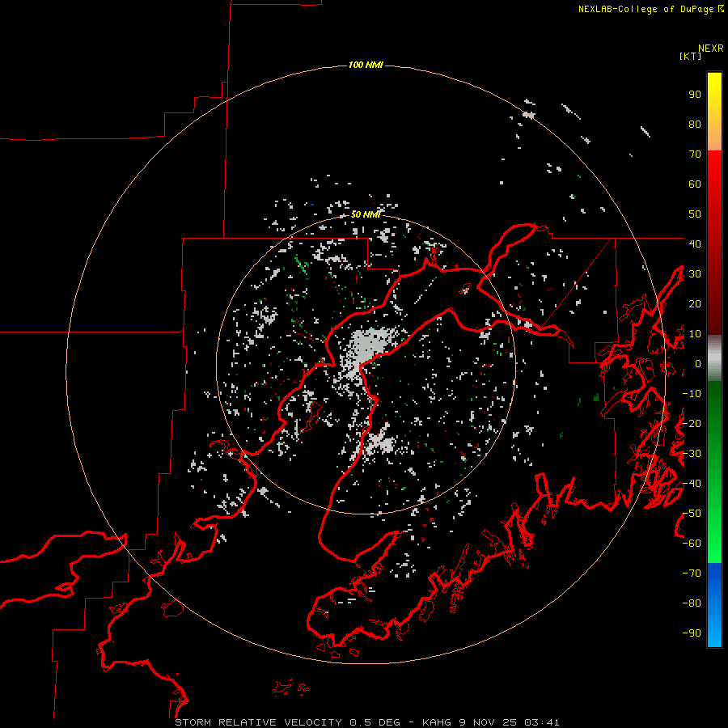The height and width of the screenshot is (728, 728).
Task: Click the bright green segment of color bar
Action: [714, 534]
